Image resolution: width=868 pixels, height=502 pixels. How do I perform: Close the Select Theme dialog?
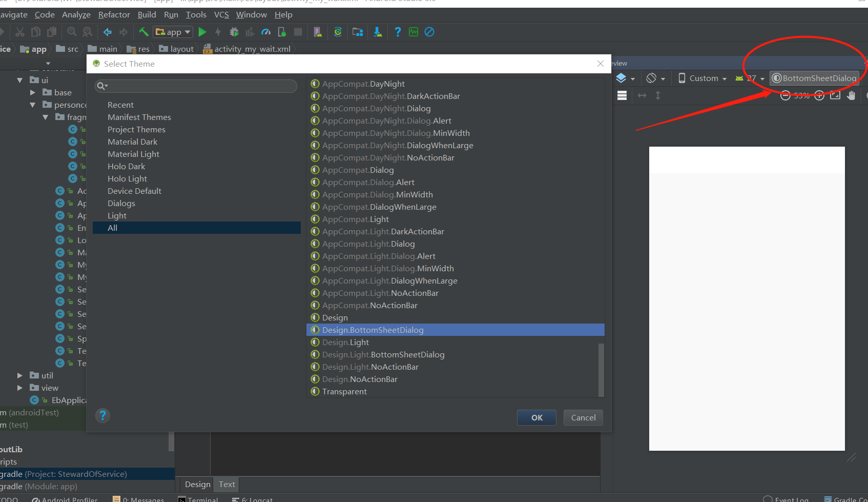click(x=601, y=64)
